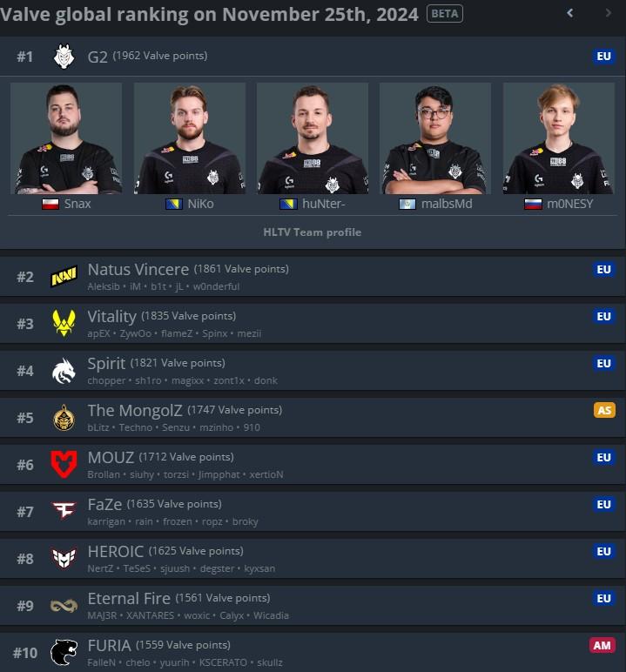The height and width of the screenshot is (672, 626).
Task: Go to previous ranking date arrow
Action: click(569, 13)
